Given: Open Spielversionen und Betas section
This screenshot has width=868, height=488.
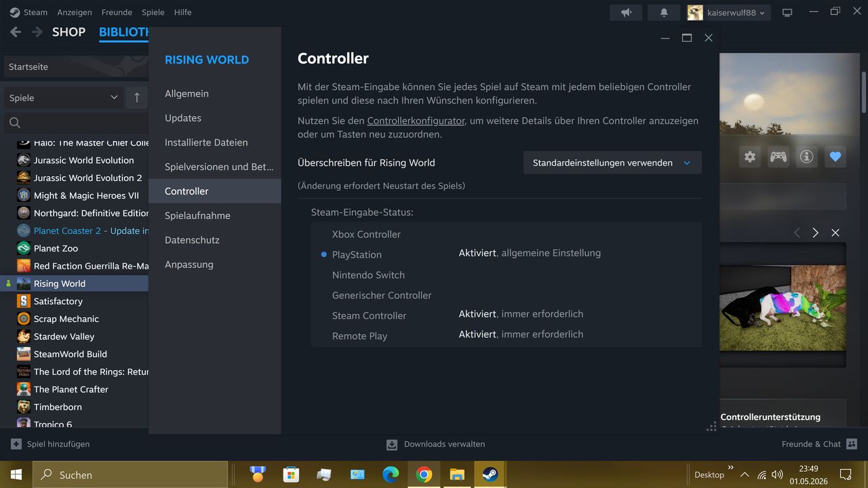Looking at the screenshot, I should (x=214, y=167).
